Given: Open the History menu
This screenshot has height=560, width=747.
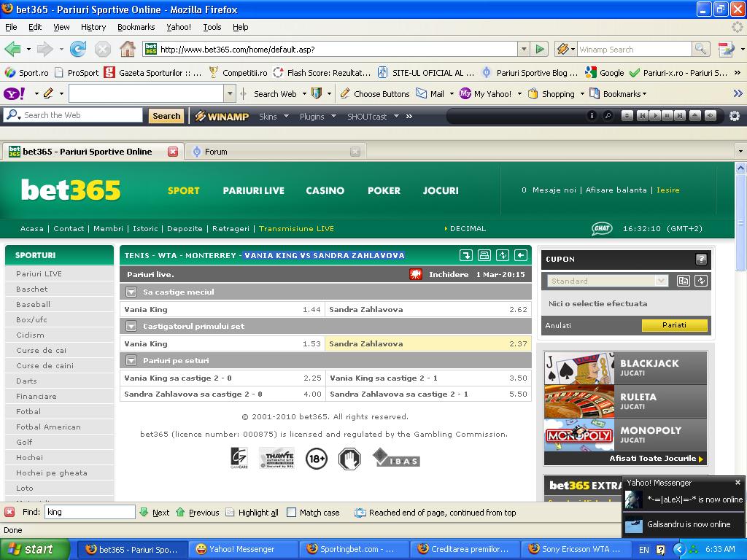Looking at the screenshot, I should (x=93, y=27).
